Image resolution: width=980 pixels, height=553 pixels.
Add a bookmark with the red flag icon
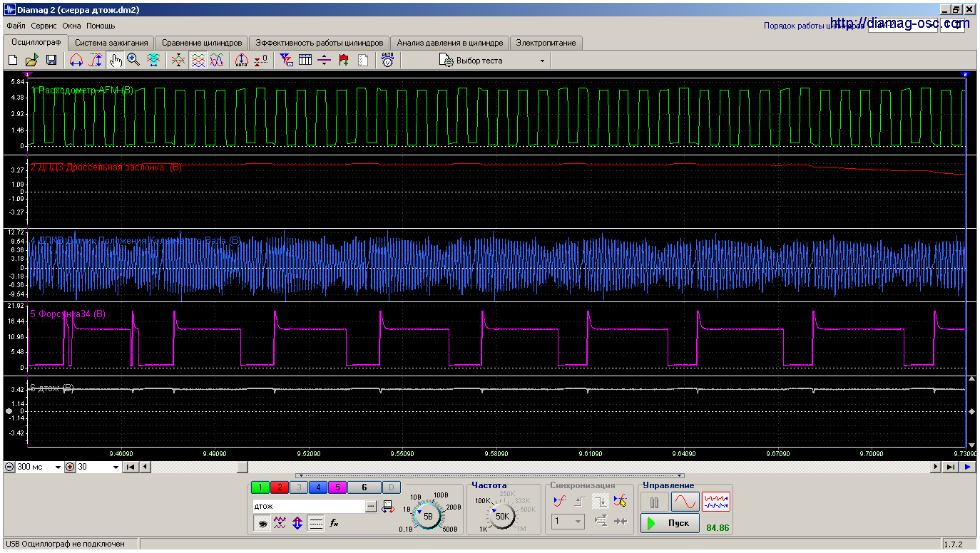click(344, 61)
